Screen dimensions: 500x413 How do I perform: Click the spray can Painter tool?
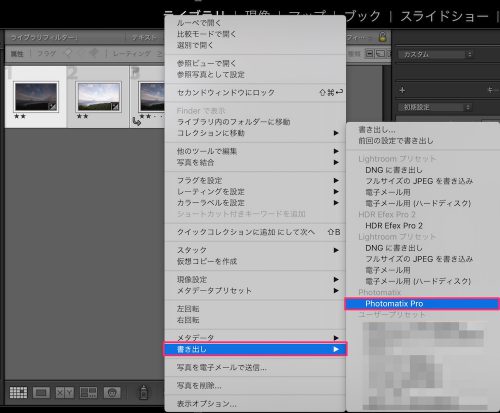tap(143, 393)
